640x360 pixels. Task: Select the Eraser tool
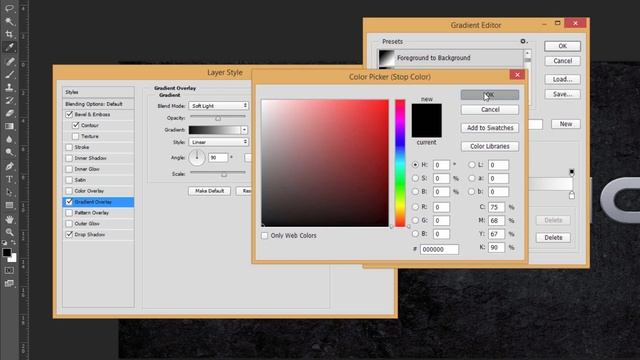point(9,113)
